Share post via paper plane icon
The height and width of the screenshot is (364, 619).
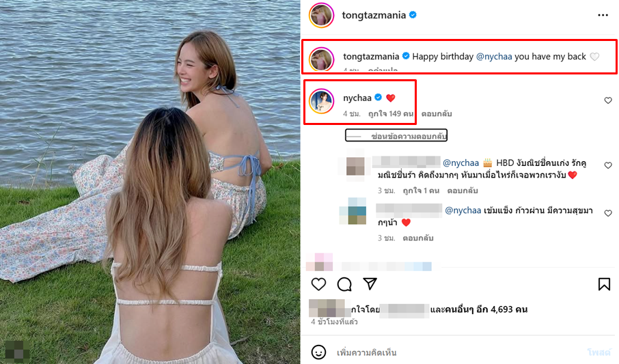click(370, 284)
